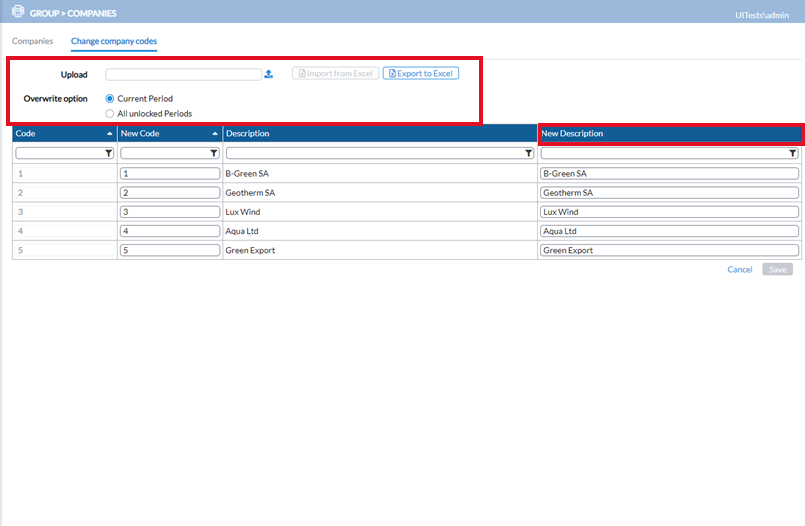Open the Change company codes tab
Image resolution: width=805 pixels, height=526 pixels.
coord(114,41)
